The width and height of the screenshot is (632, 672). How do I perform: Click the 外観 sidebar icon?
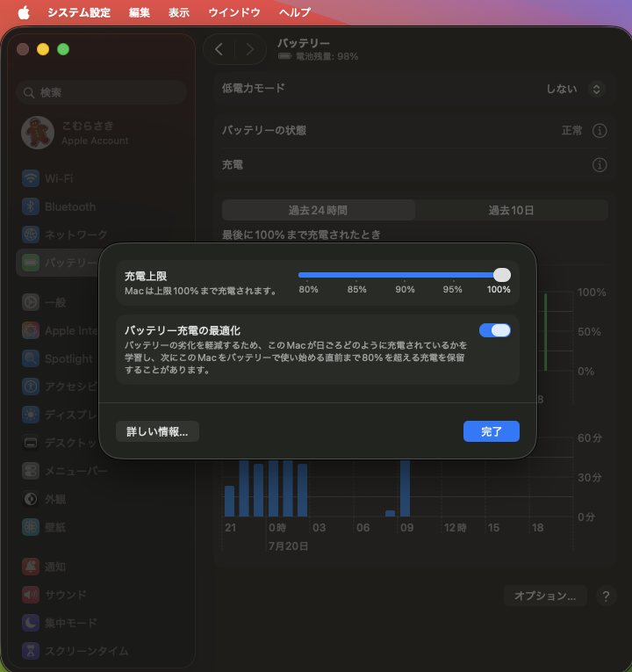(x=31, y=499)
